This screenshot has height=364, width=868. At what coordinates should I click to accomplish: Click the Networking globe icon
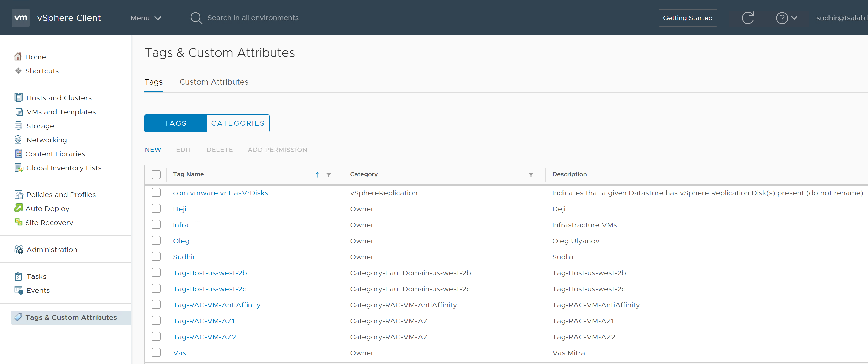coord(18,140)
